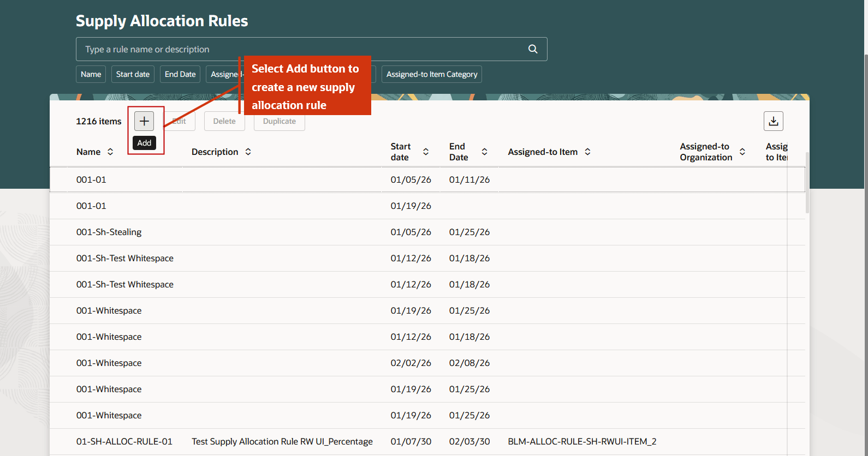Sort by the Description column
This screenshot has height=456, width=868.
[x=248, y=152]
